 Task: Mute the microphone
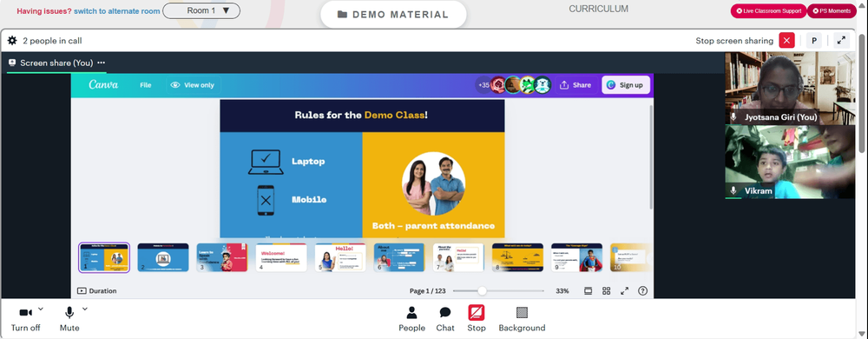69,319
